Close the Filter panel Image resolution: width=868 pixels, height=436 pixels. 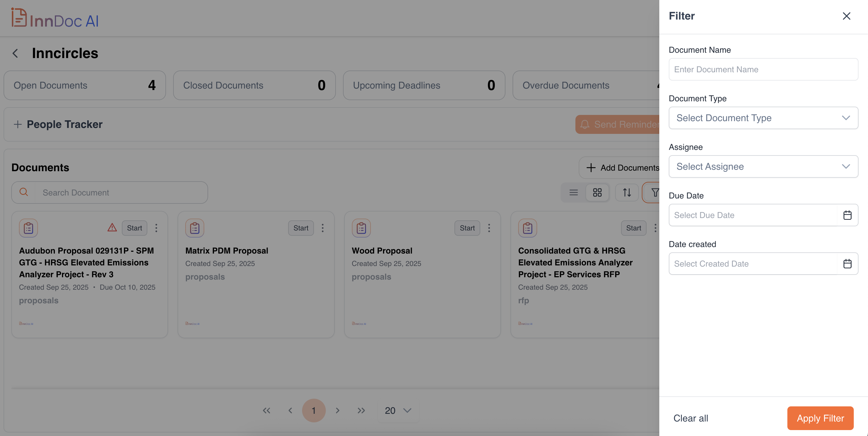(x=846, y=16)
